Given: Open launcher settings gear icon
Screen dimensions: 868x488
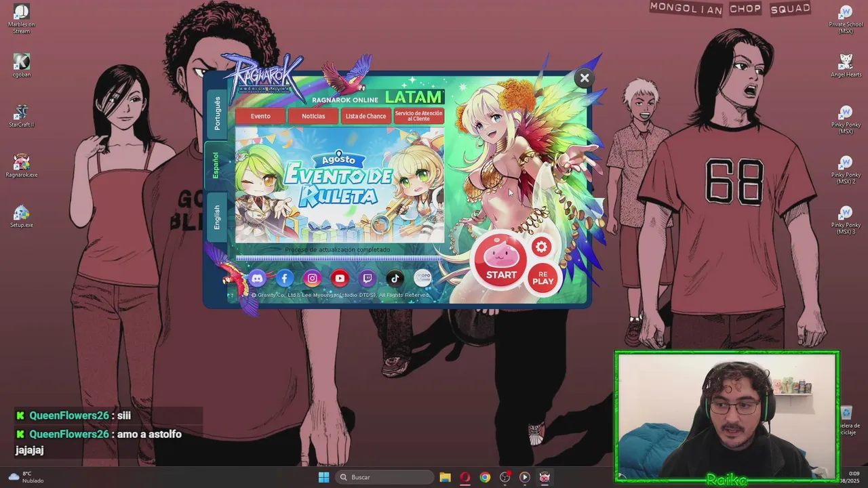Looking at the screenshot, I should [x=541, y=247].
